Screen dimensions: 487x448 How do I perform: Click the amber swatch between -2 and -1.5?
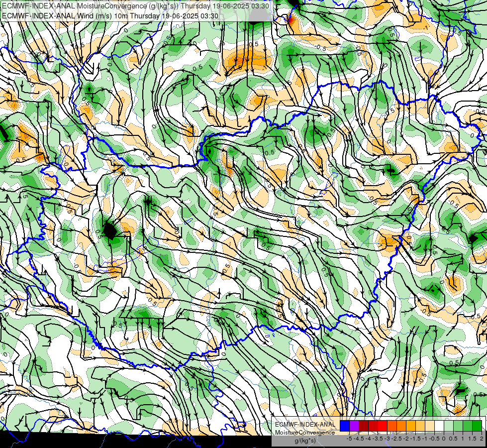[x=410, y=426]
